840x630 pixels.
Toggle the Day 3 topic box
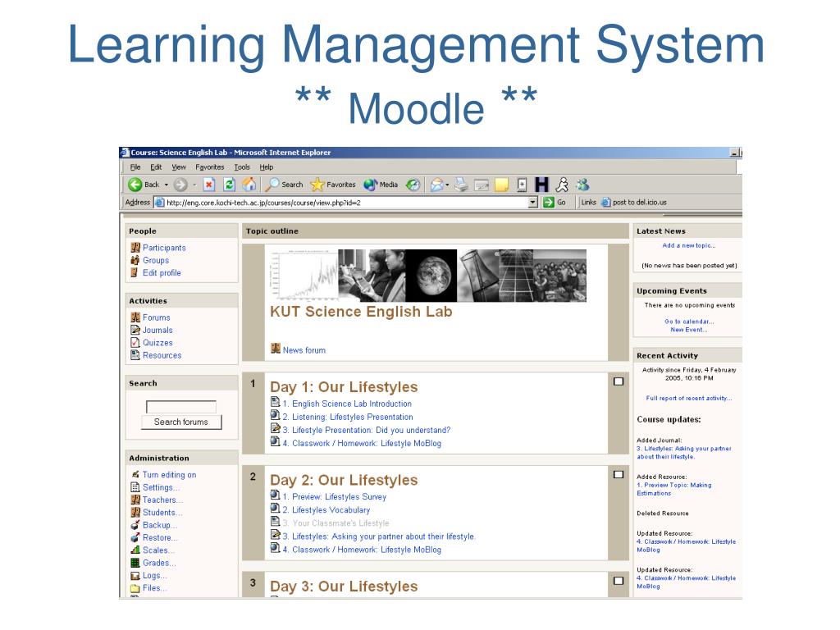[619, 581]
